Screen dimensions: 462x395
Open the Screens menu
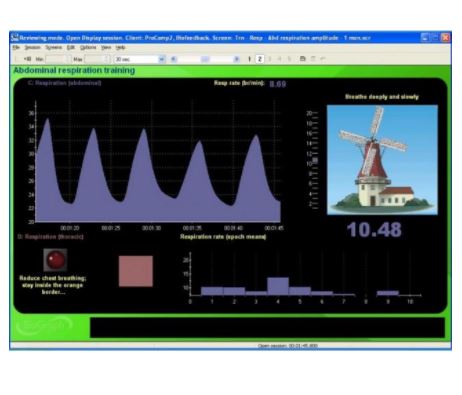click(x=54, y=48)
